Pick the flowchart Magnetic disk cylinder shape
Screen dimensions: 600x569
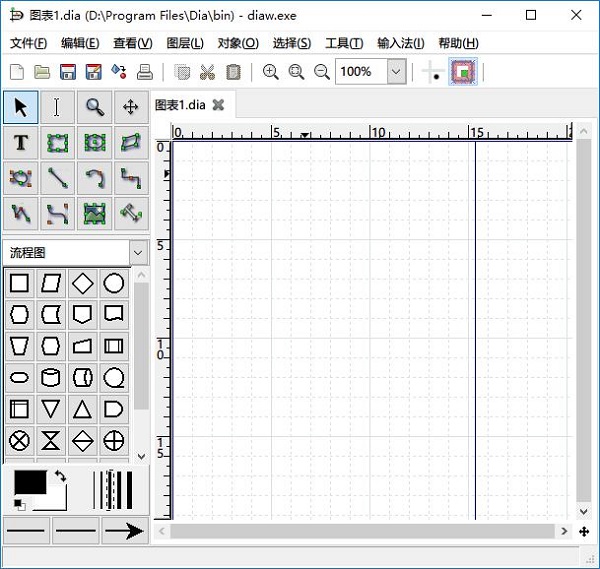(x=51, y=378)
